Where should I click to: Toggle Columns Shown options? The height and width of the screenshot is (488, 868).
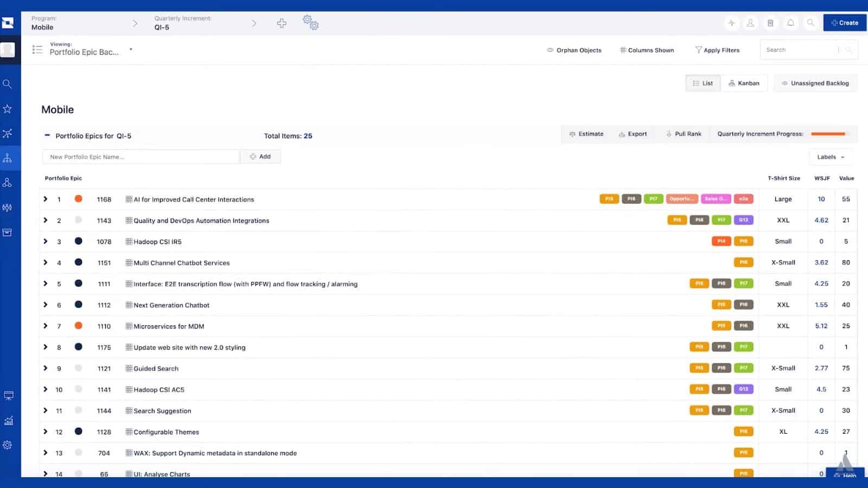[647, 50]
